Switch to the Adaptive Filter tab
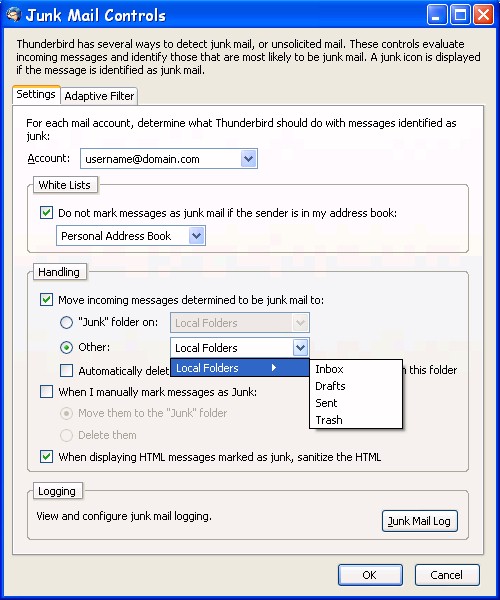Image resolution: width=500 pixels, height=600 pixels. [x=99, y=96]
